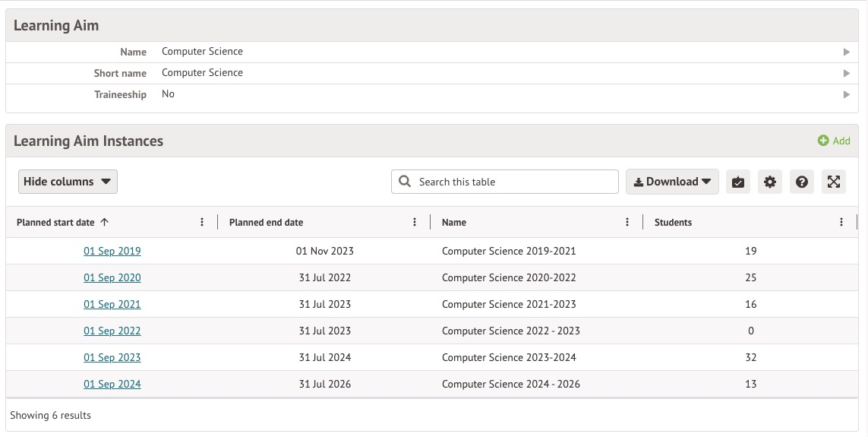
Task: Expand table to full screen
Action: coord(834,182)
